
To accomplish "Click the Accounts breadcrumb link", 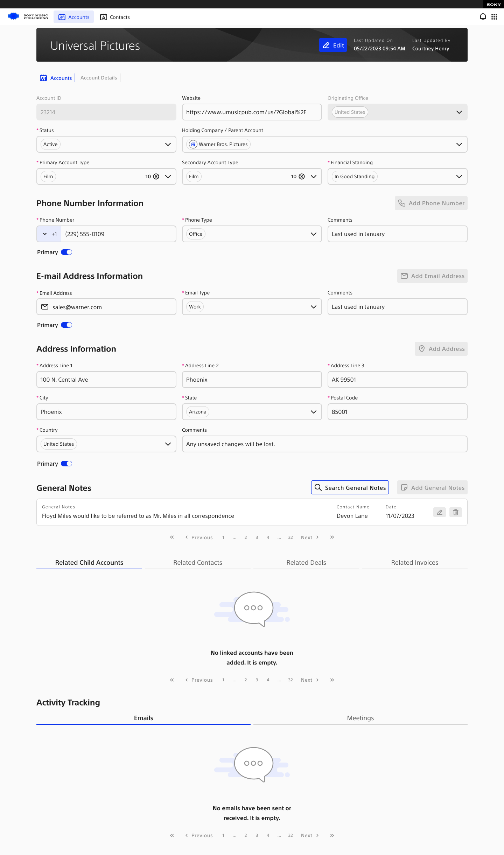I will tap(61, 78).
